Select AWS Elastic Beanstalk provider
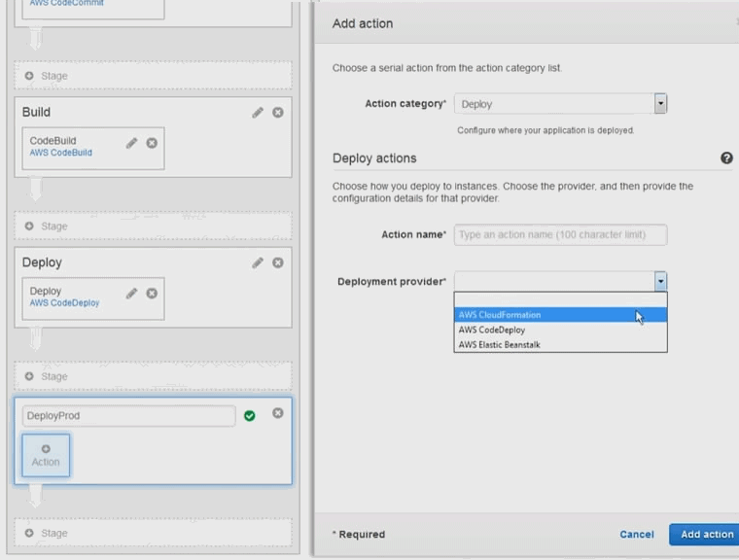 560,344
